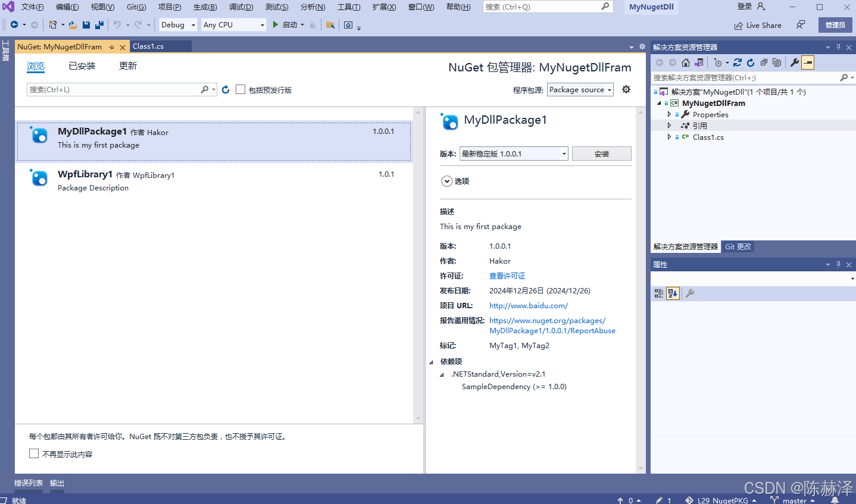Image resolution: width=856 pixels, height=504 pixels.
Task: Click the undo arrow icon
Action: [117, 25]
